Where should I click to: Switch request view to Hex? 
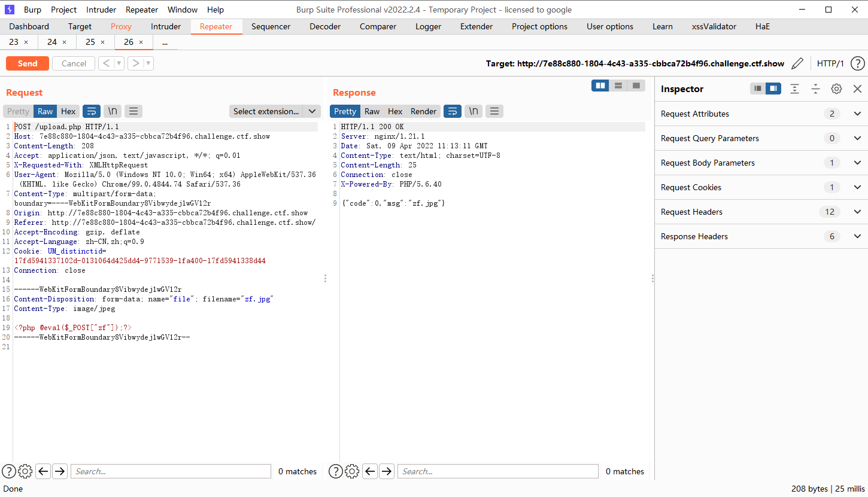68,111
